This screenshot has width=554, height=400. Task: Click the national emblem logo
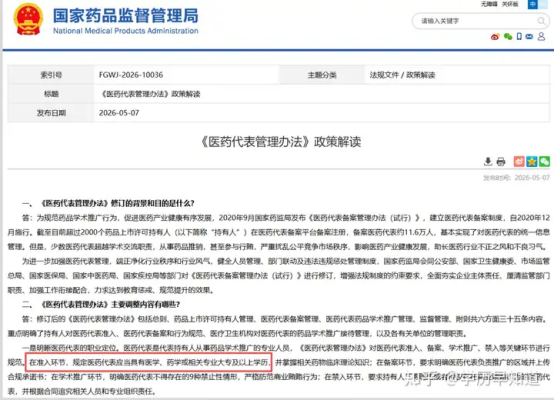(x=28, y=19)
